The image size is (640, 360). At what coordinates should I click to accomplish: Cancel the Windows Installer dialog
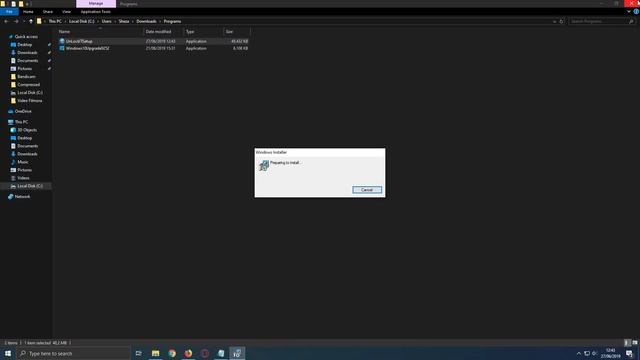(367, 190)
